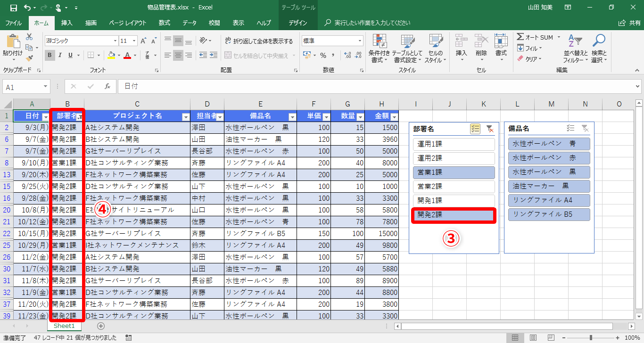The width and height of the screenshot is (644, 343).
Task: Click the 共有 (Share) button
Action: pos(630,23)
